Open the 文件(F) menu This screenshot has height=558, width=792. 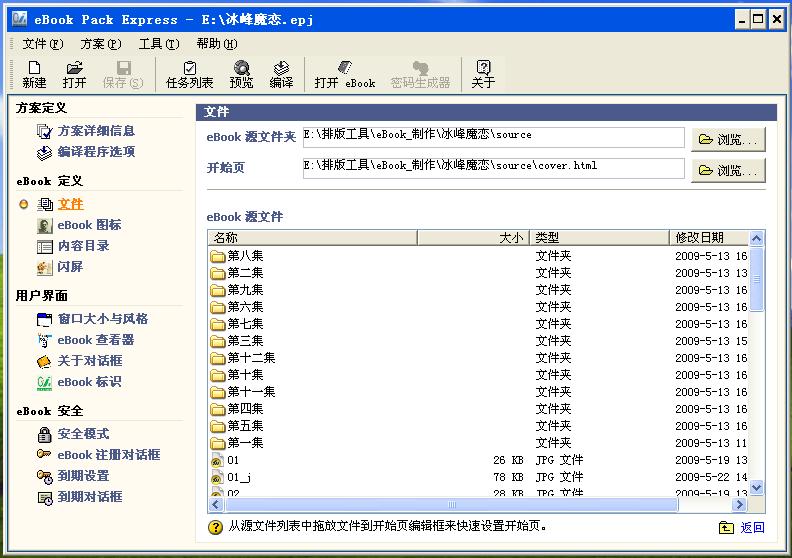pos(42,44)
